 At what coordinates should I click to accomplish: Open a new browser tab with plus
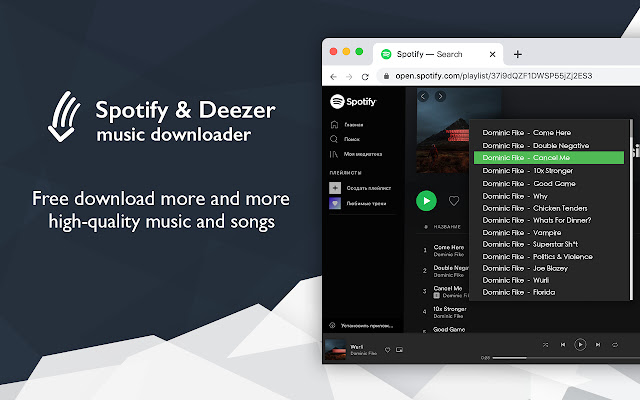(x=518, y=54)
